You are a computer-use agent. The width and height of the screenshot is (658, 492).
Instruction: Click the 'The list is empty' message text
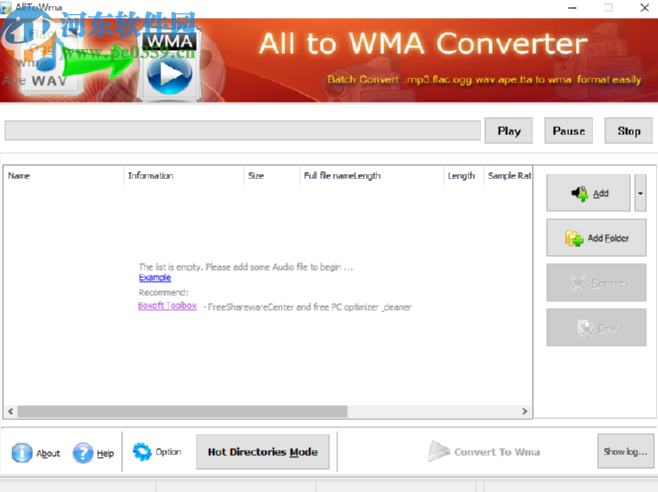(246, 267)
